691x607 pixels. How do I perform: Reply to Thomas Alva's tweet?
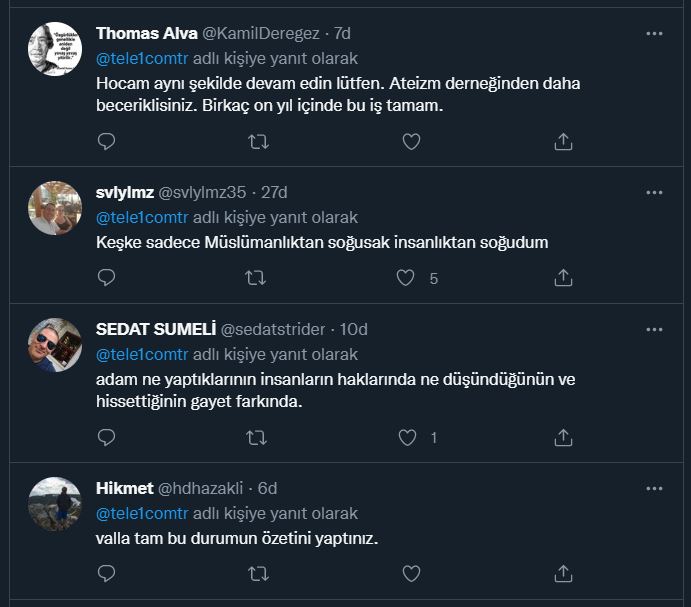(107, 142)
